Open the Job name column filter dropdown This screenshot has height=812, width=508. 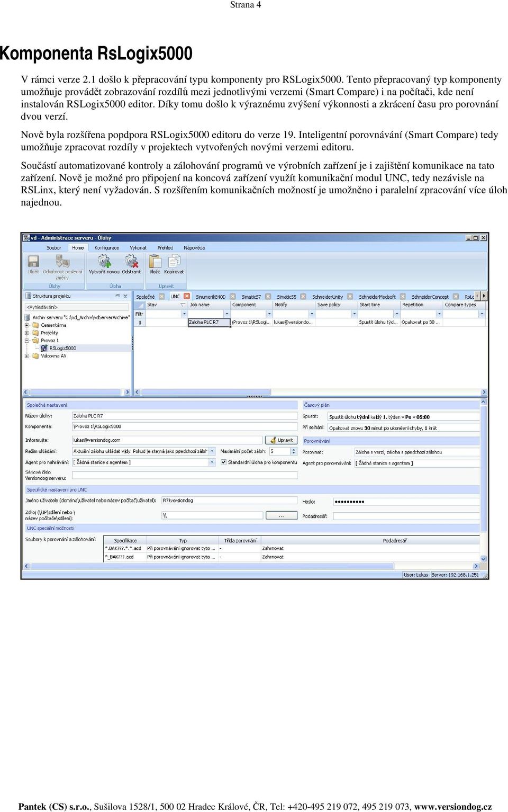227,314
